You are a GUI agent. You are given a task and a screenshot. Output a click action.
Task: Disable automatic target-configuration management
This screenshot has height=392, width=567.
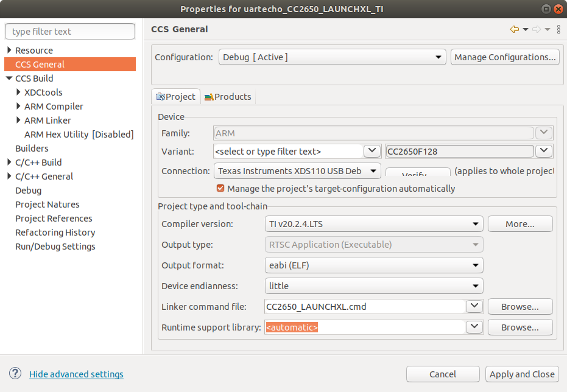tap(220, 189)
